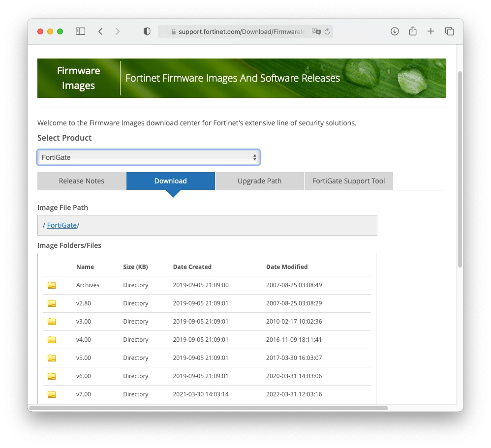Open the Upgrade Path tab
Viewport: 491px width, 448px height.
tap(260, 181)
